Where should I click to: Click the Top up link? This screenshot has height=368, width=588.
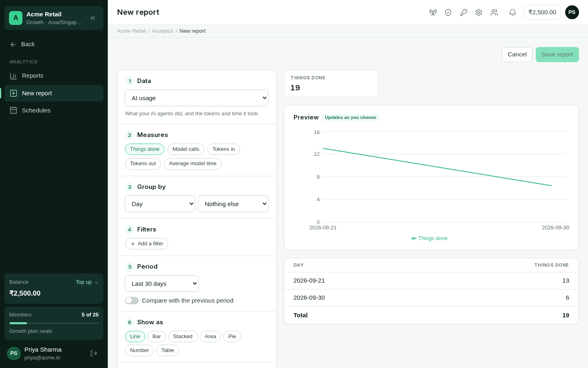[87, 282]
